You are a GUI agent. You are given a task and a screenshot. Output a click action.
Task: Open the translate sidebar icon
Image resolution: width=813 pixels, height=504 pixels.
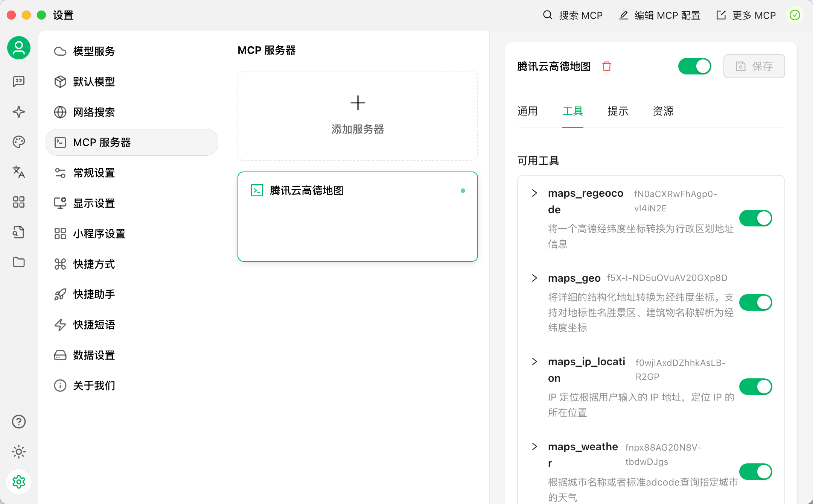[19, 172]
